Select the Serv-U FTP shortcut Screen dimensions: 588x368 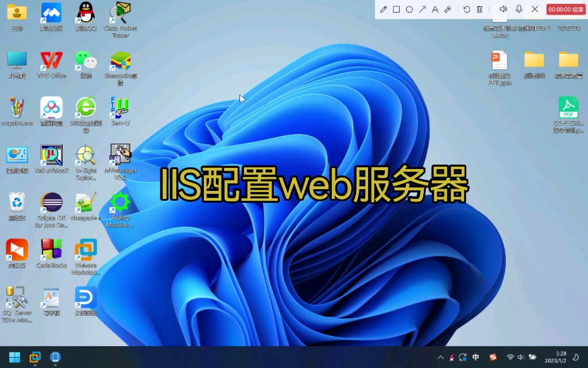pyautogui.click(x=121, y=112)
